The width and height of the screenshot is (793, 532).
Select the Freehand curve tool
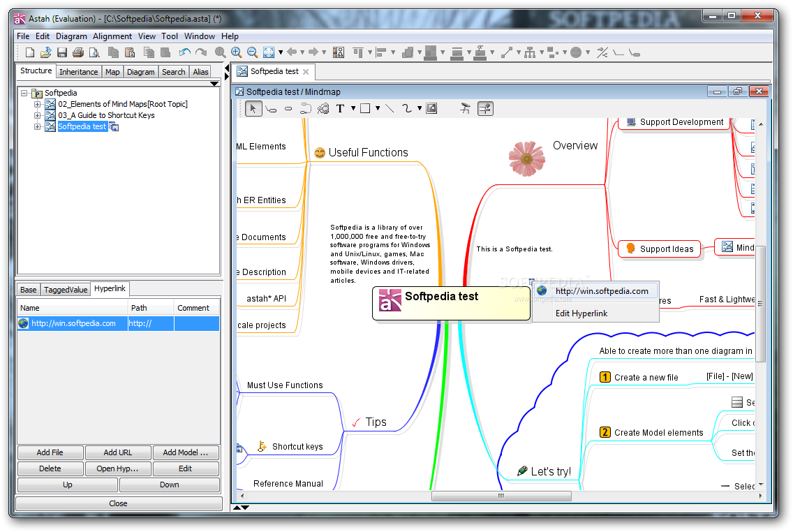(x=406, y=108)
